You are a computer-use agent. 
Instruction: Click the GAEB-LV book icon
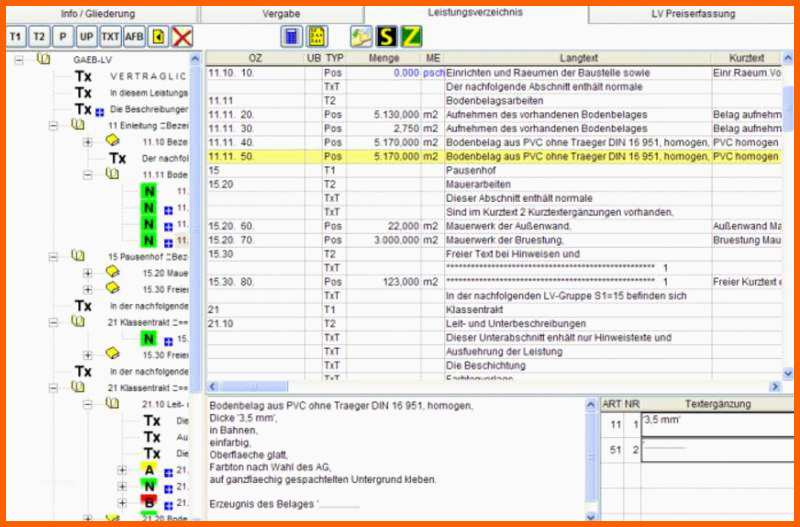44,59
